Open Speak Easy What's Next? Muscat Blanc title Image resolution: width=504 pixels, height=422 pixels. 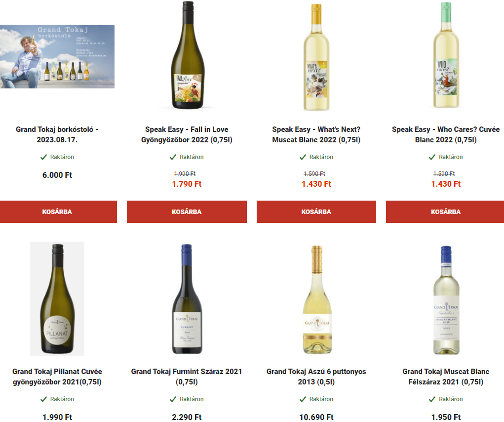click(x=316, y=134)
